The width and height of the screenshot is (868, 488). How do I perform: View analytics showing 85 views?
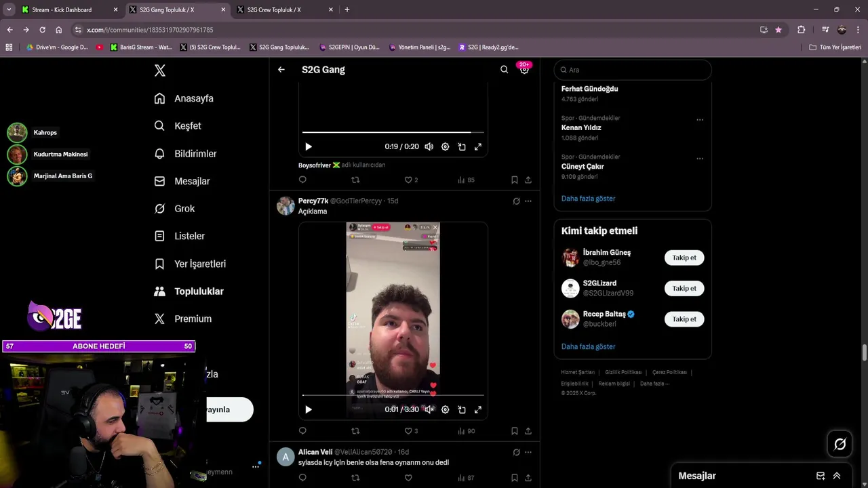(x=466, y=180)
